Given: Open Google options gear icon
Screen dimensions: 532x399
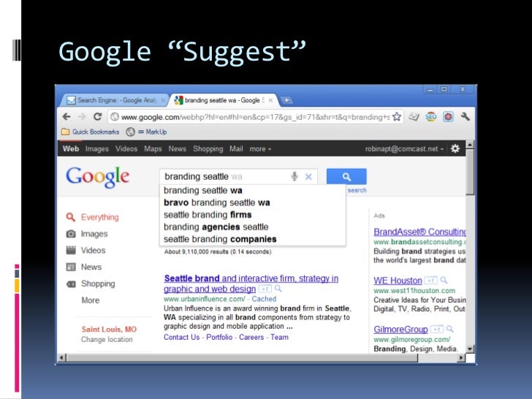Looking at the screenshot, I should tap(455, 148).
